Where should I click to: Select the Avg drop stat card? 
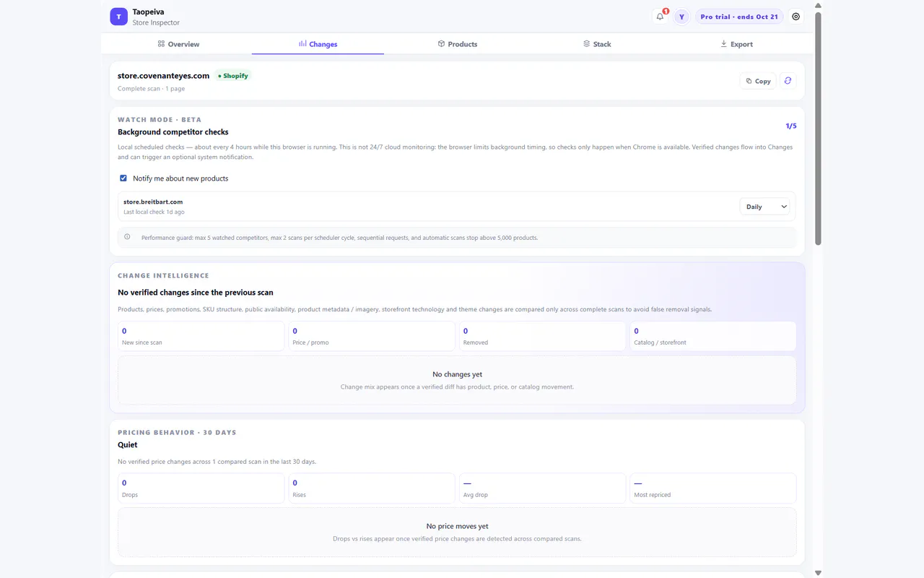[542, 488]
